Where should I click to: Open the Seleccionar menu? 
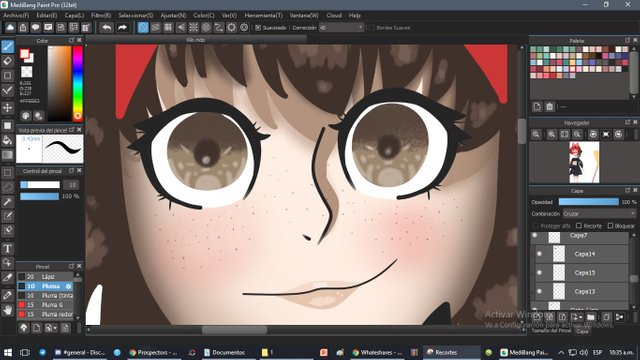[x=136, y=16]
